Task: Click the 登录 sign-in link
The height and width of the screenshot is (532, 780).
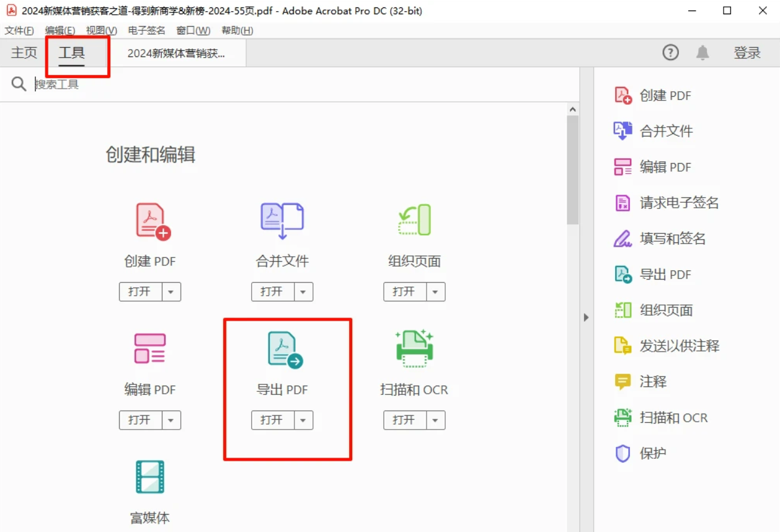Action: 747,53
